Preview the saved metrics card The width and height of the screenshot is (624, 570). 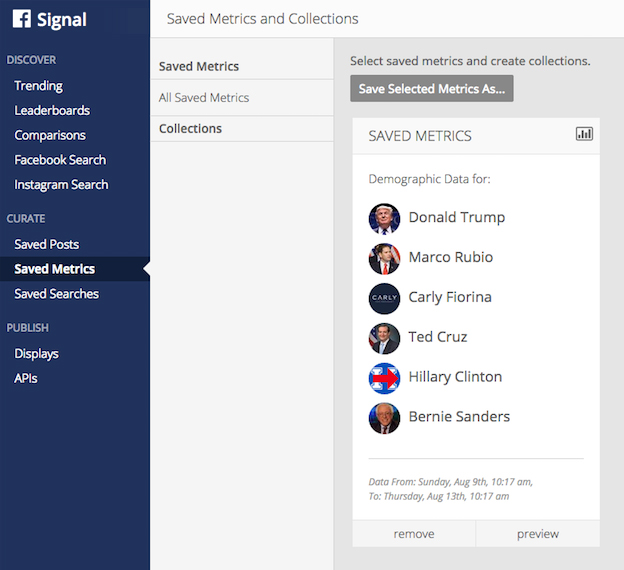tap(538, 534)
